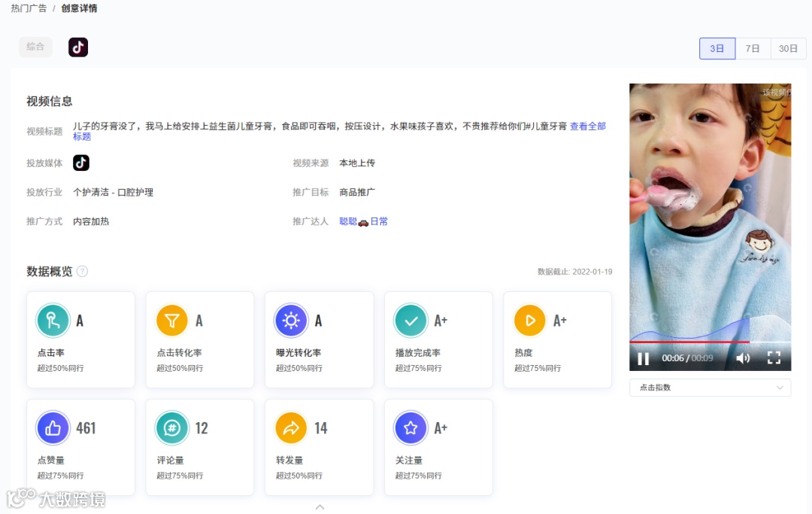Mute the video audio

point(744,359)
